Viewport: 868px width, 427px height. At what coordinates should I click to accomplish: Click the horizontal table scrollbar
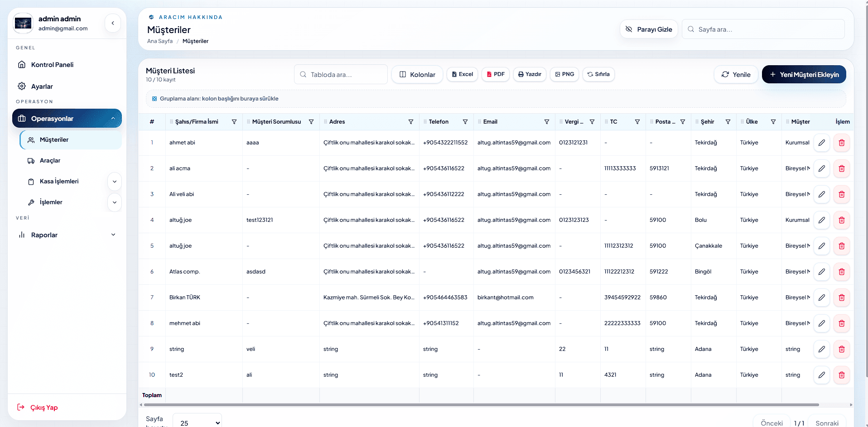(x=481, y=405)
